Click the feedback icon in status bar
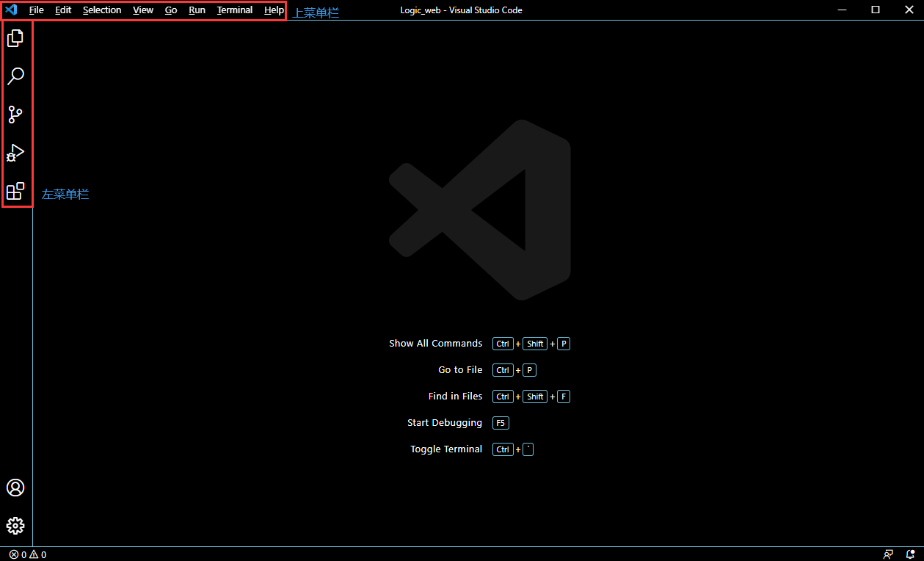Screen dimensions: 924x561 [x=888, y=554]
